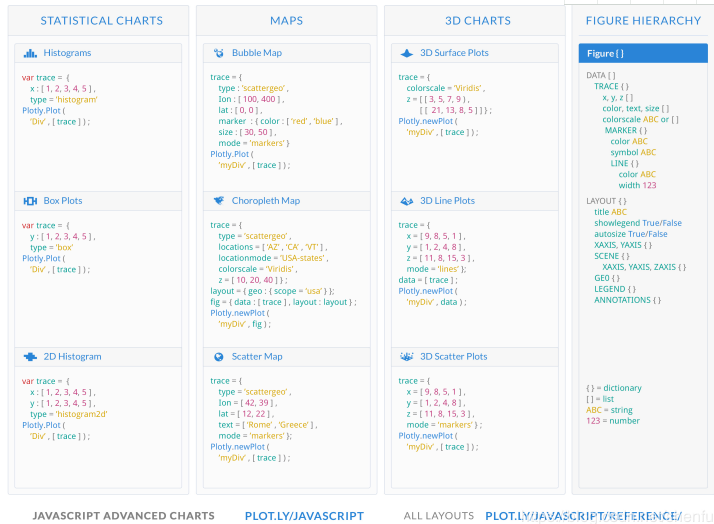Click the Scatter Map globe icon
This screenshot has width=714, height=524.
[218, 357]
